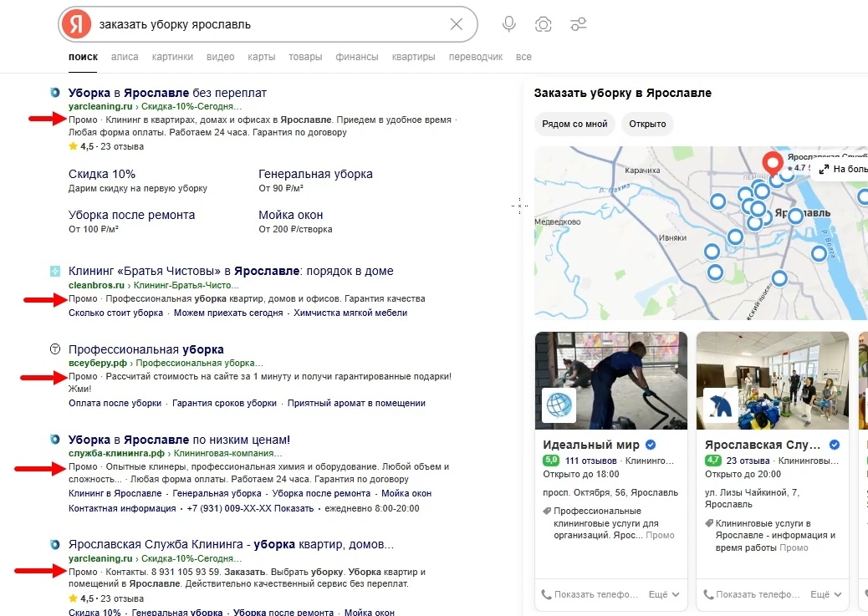Open Идеальный мир card photo

click(x=611, y=380)
